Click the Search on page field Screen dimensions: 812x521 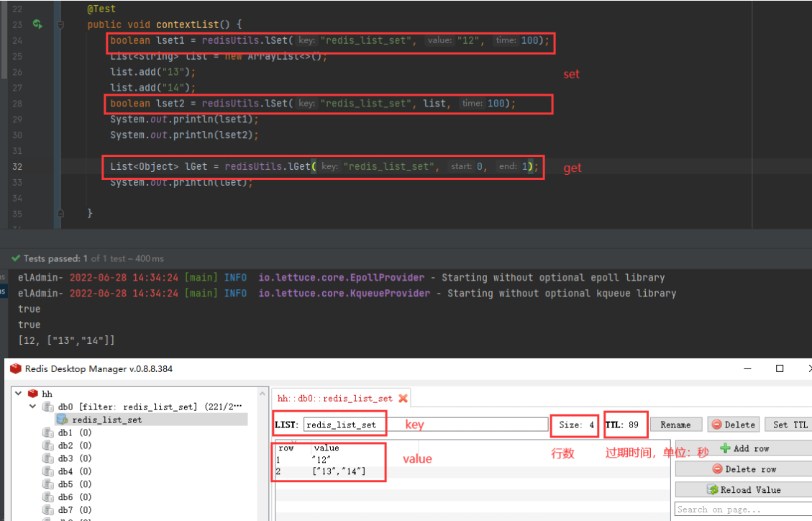(x=744, y=509)
